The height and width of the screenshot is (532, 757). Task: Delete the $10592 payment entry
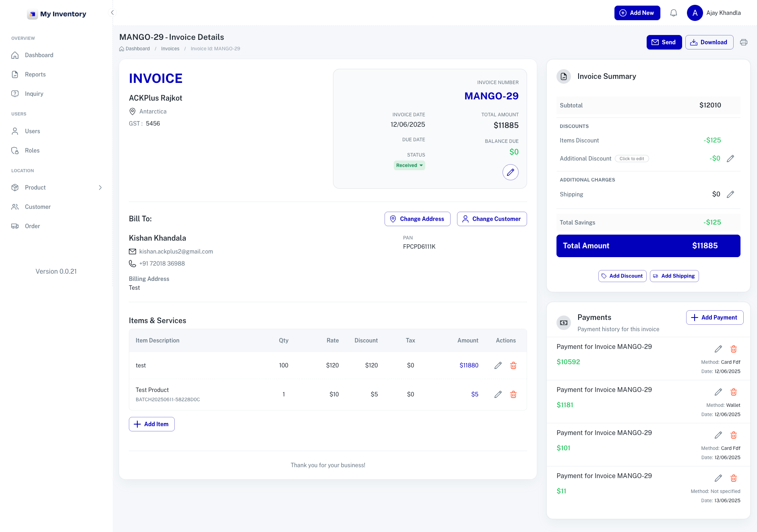pos(733,349)
